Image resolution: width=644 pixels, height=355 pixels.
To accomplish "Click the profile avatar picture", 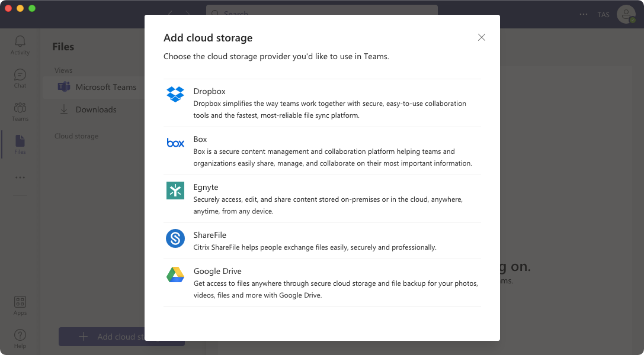I will [626, 14].
